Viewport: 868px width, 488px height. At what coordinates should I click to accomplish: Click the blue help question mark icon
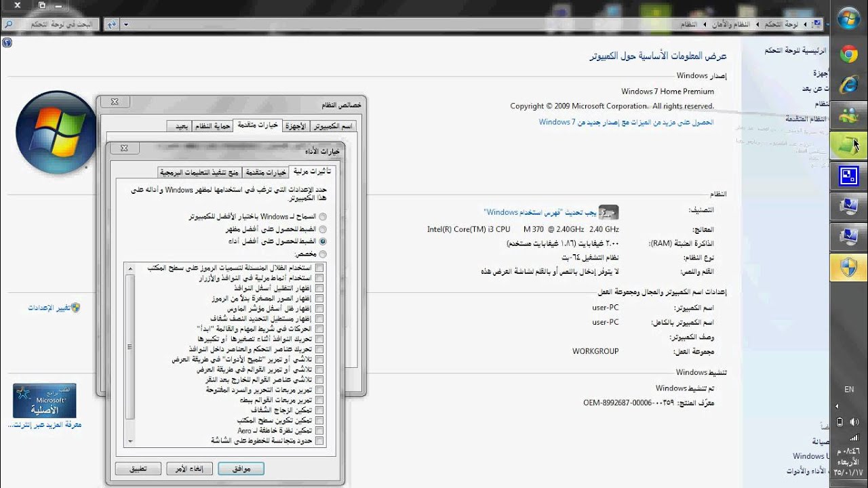point(7,42)
